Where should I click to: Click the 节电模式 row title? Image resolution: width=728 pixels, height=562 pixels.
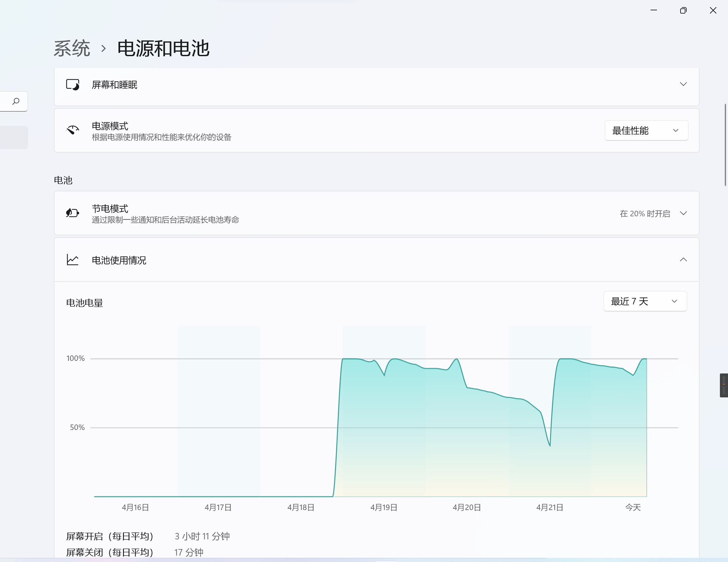point(110,209)
